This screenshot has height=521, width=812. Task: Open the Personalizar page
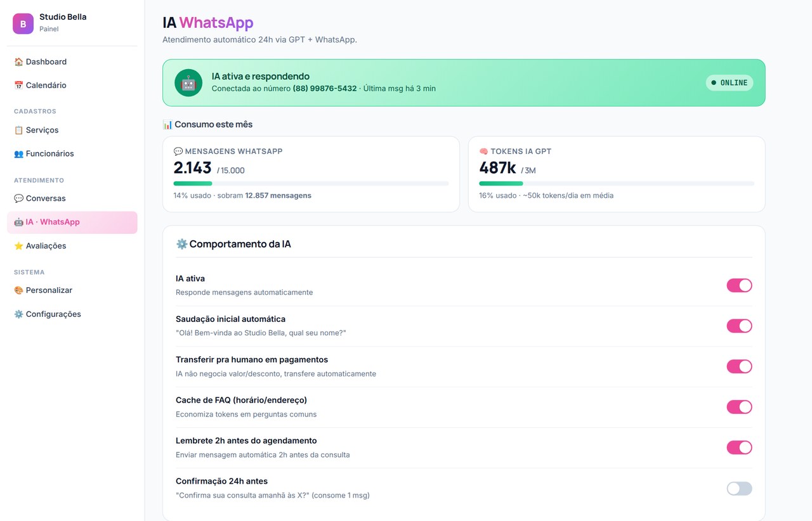pyautogui.click(x=72, y=290)
